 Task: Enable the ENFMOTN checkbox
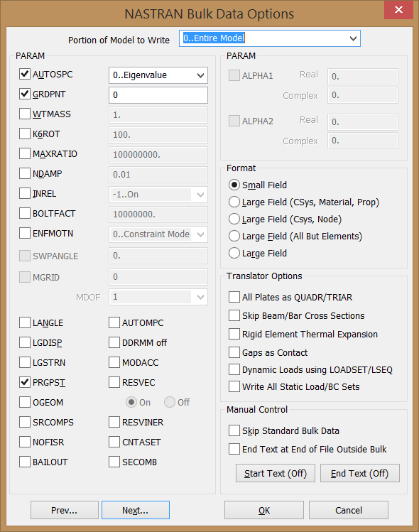pos(25,233)
